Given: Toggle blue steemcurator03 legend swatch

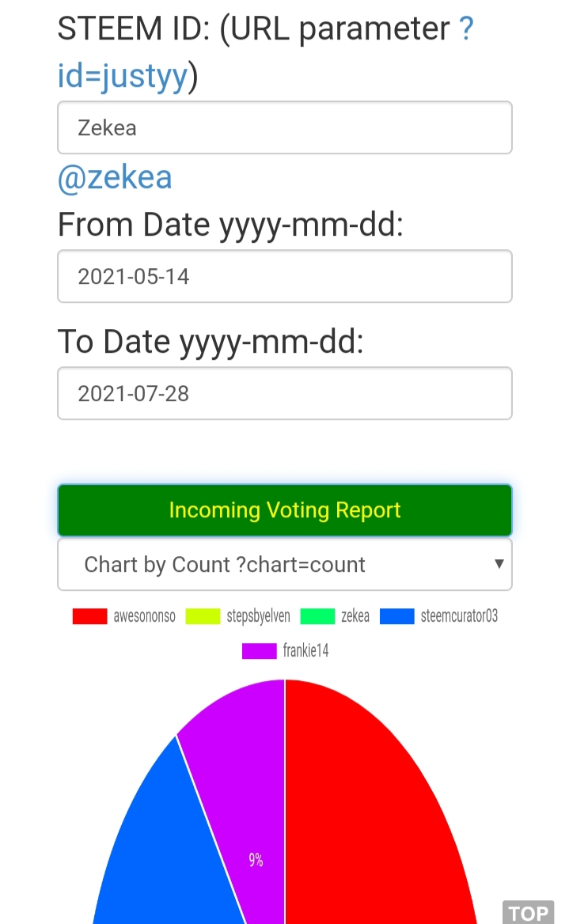Looking at the screenshot, I should [x=396, y=616].
